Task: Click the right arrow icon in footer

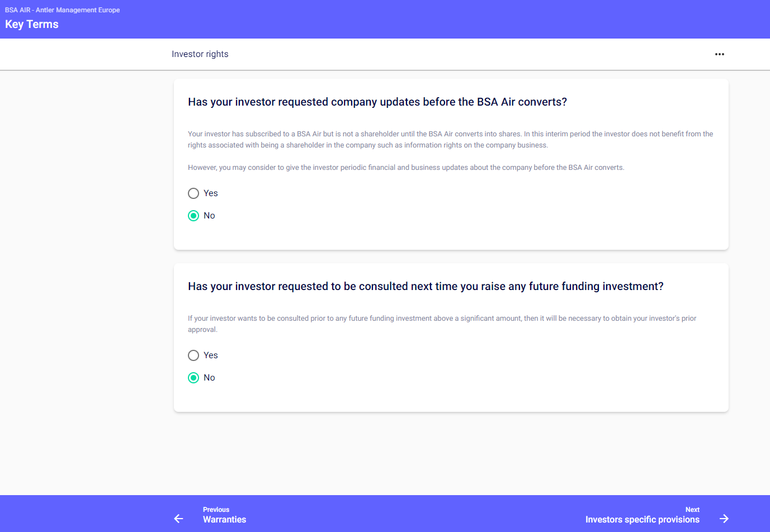Action: (724, 519)
